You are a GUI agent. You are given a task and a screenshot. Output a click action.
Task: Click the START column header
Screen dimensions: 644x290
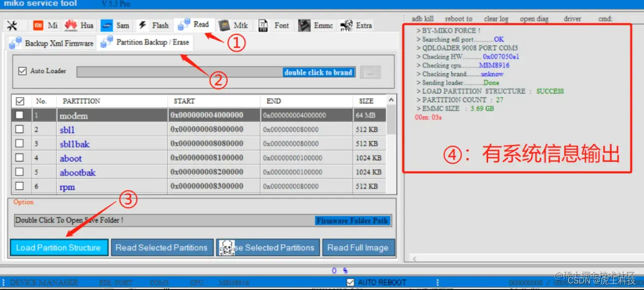pyautogui.click(x=214, y=101)
